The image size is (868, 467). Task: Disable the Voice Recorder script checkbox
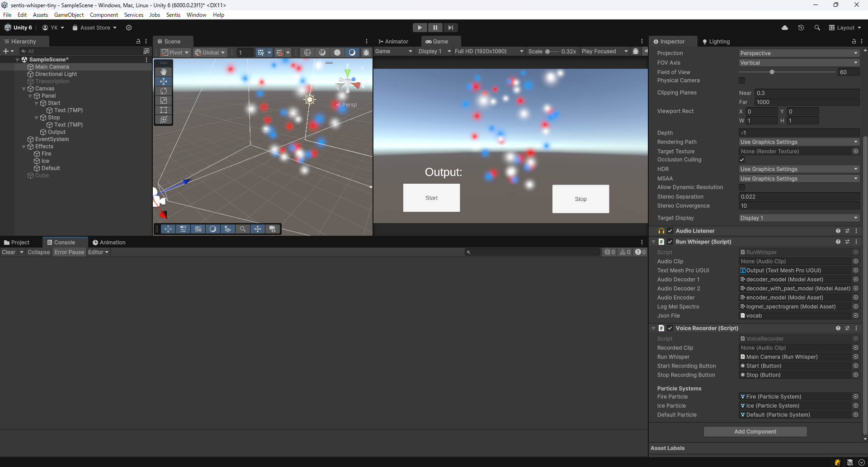coord(670,328)
